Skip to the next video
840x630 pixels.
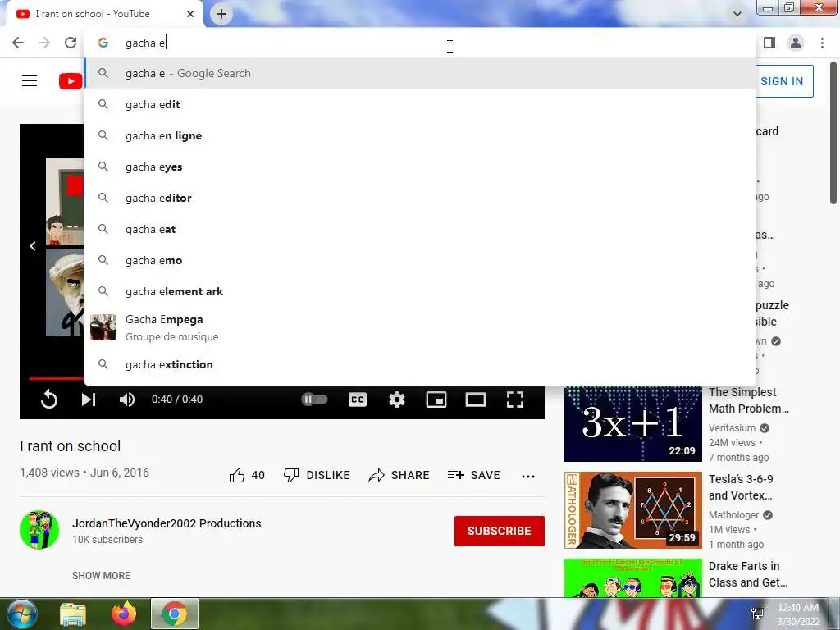89,399
